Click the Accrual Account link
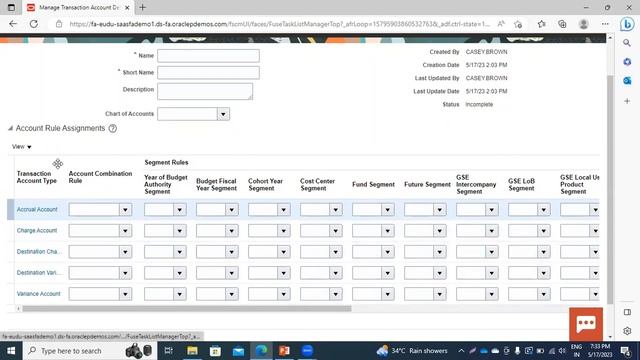The image size is (640, 360). tap(37, 209)
